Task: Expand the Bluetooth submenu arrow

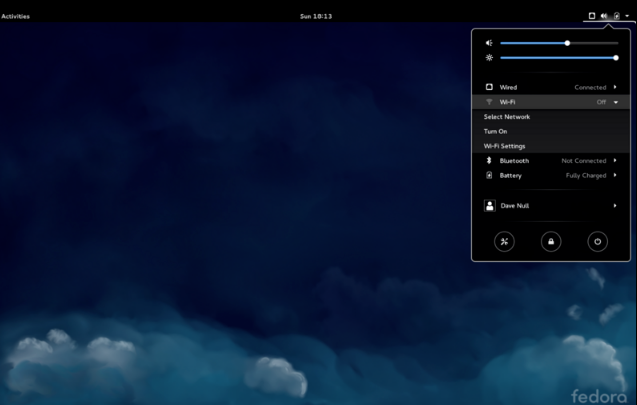Action: (615, 160)
